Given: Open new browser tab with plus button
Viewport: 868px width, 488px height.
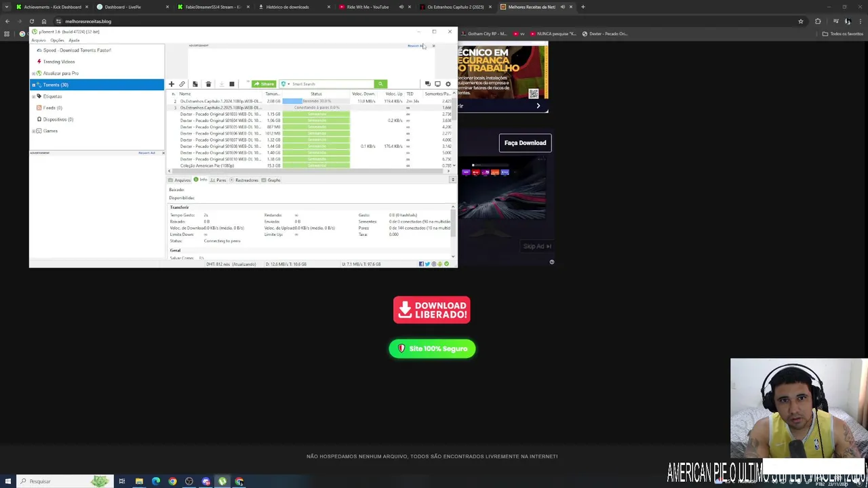Looking at the screenshot, I should (x=583, y=7).
